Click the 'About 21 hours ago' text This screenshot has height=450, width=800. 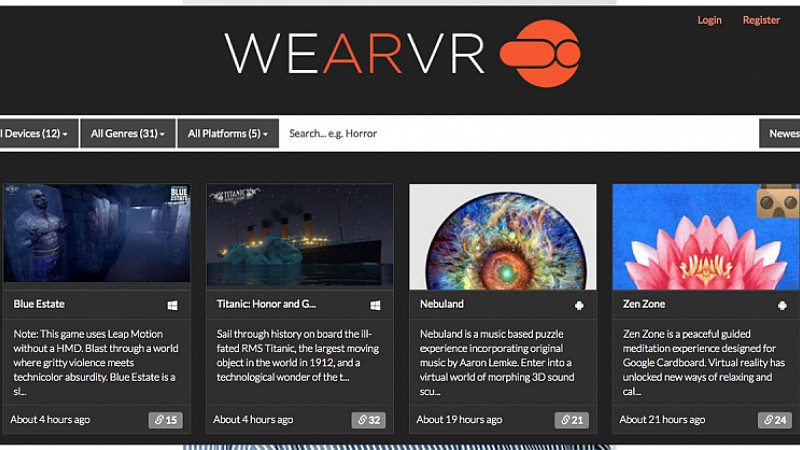pyautogui.click(x=662, y=419)
